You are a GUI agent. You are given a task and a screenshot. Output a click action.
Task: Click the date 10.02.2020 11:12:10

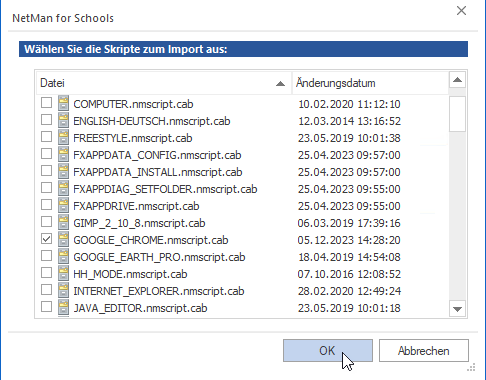(x=349, y=104)
